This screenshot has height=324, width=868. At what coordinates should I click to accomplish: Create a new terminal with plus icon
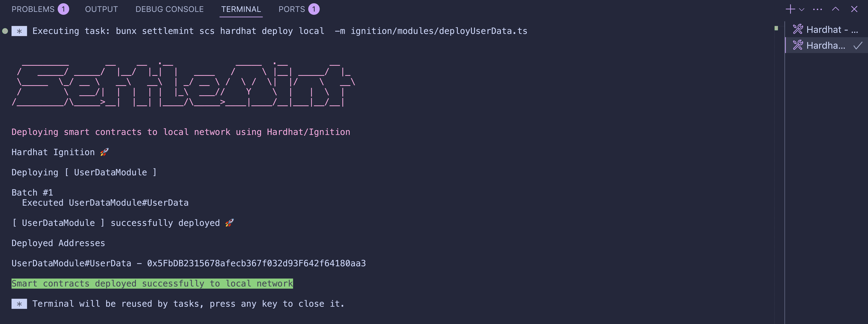(790, 9)
